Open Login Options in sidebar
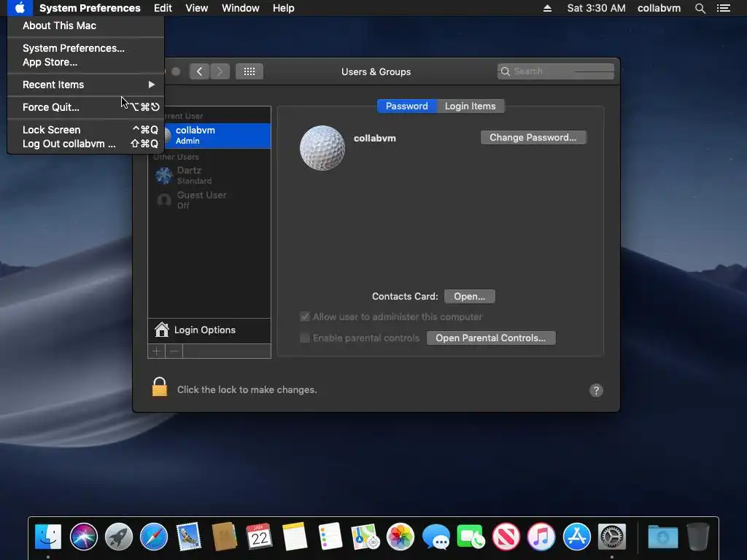 click(209, 330)
